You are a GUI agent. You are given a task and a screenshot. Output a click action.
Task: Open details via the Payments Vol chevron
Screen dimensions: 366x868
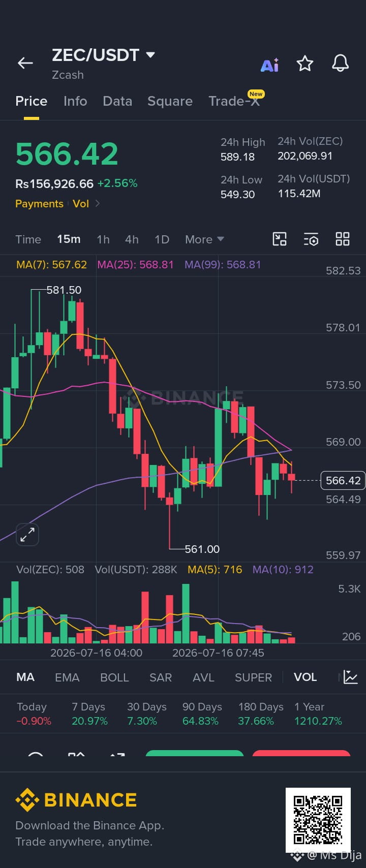point(98,204)
